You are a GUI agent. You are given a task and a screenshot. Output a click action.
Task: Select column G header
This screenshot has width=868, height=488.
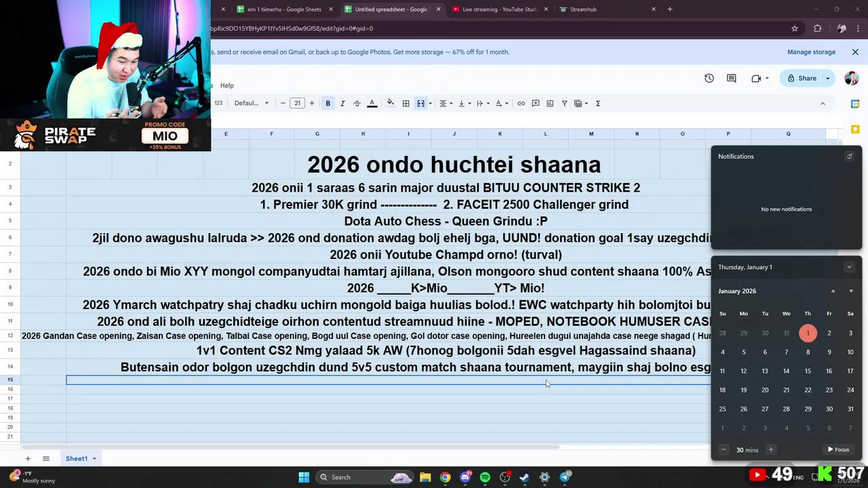[x=317, y=134]
